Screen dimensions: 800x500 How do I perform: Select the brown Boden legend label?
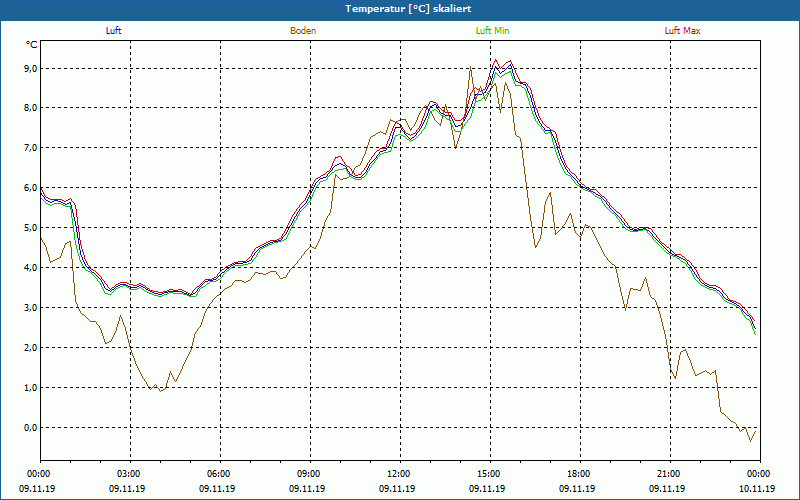303,31
